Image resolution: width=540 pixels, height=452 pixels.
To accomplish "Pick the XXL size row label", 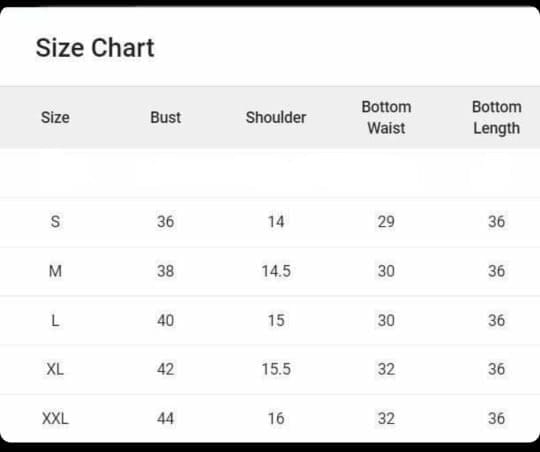I will click(x=55, y=419).
